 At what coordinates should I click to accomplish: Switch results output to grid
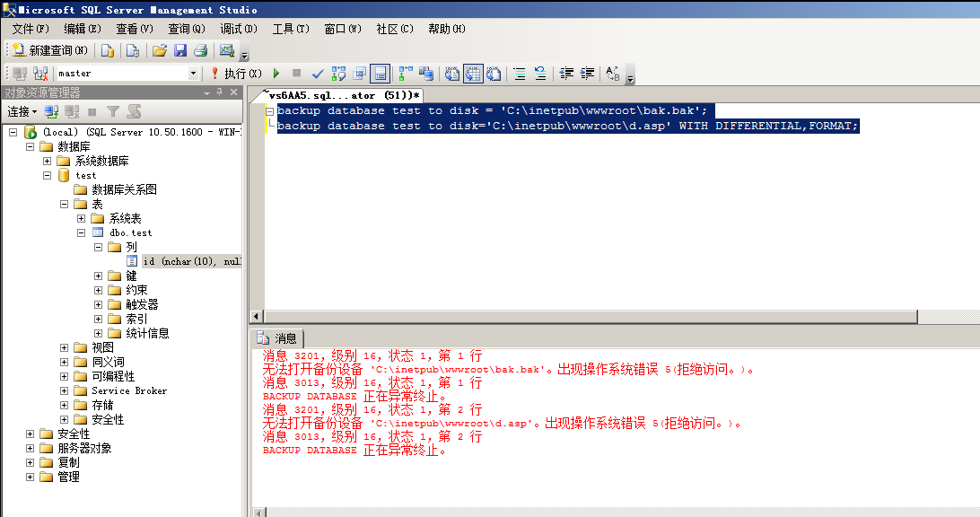pyautogui.click(x=473, y=74)
